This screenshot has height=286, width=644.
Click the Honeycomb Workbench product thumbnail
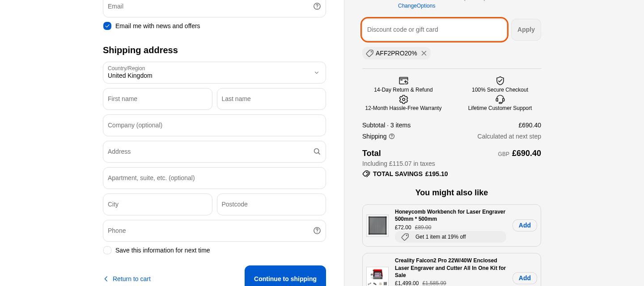click(x=377, y=225)
